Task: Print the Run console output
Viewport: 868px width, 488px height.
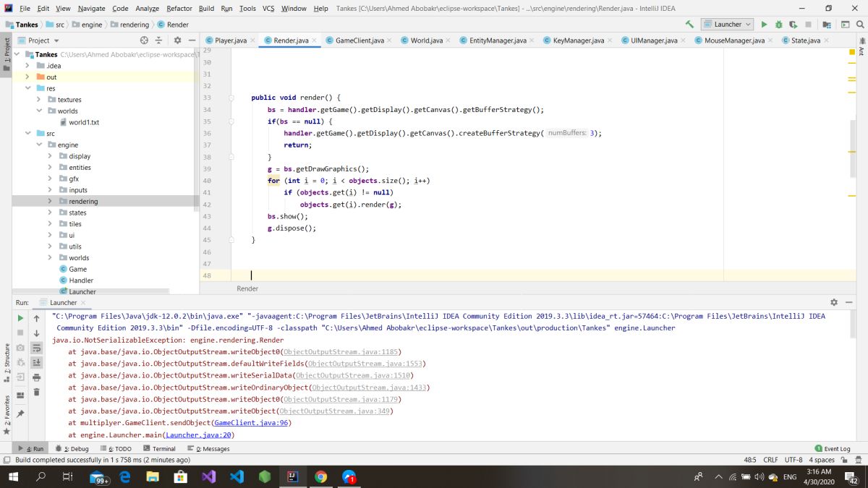Action: tap(36, 377)
